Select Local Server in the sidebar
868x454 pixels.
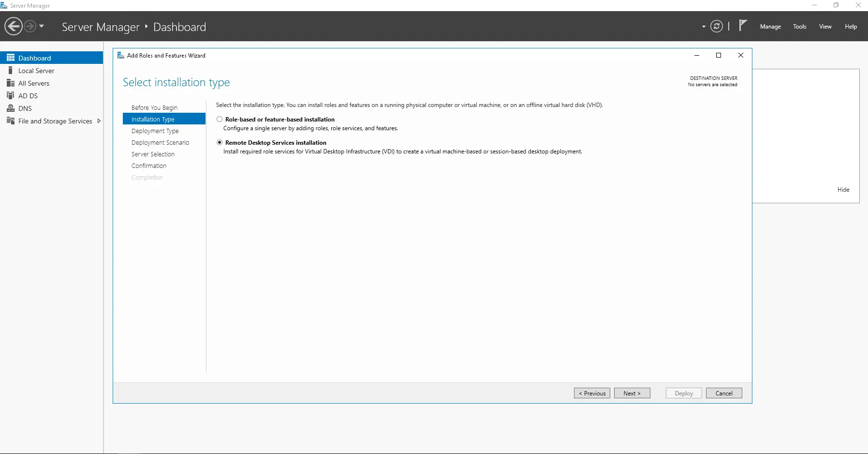(36, 70)
